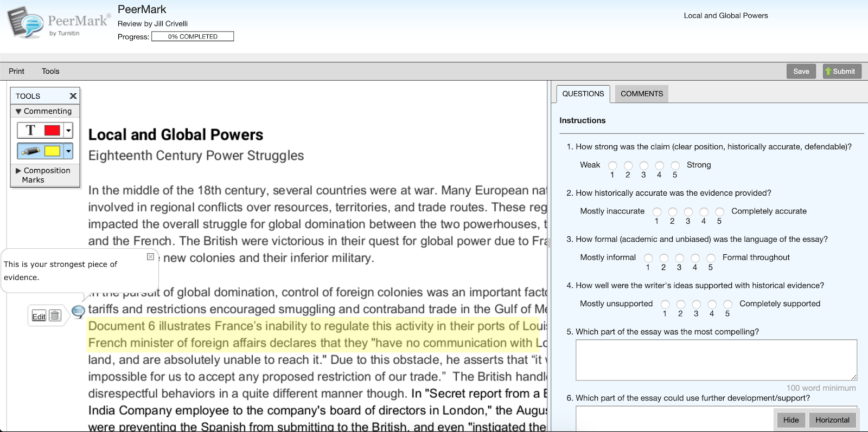Pick the red text color swatch

(x=52, y=130)
